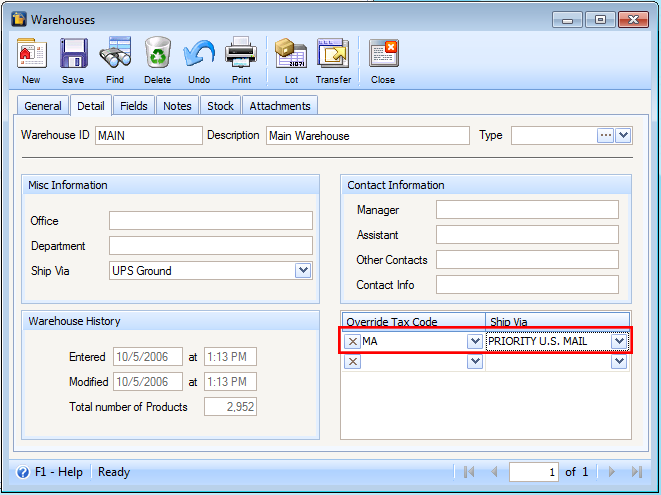Click the Entered time 1:13 PM field

point(231,357)
